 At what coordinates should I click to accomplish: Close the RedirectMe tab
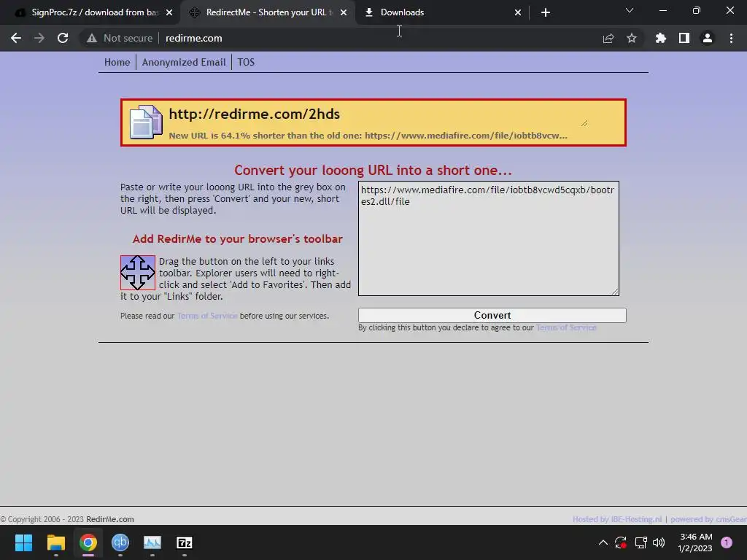click(x=344, y=12)
